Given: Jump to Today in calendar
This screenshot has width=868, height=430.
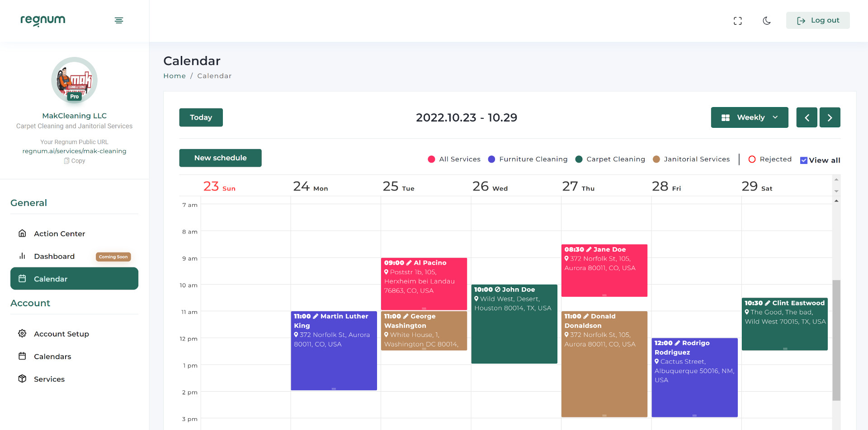Looking at the screenshot, I should click(x=201, y=117).
